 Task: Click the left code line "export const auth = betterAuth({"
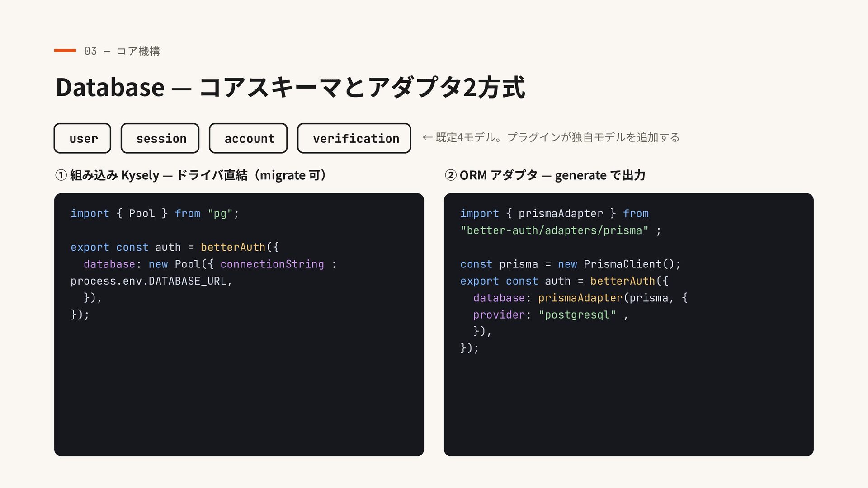175,248
